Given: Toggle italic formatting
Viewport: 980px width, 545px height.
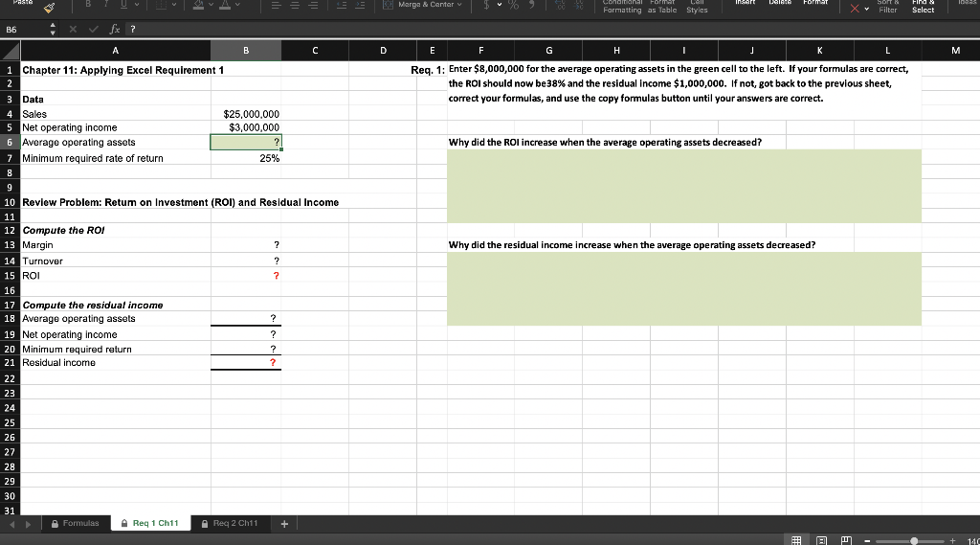Looking at the screenshot, I should [106, 4].
